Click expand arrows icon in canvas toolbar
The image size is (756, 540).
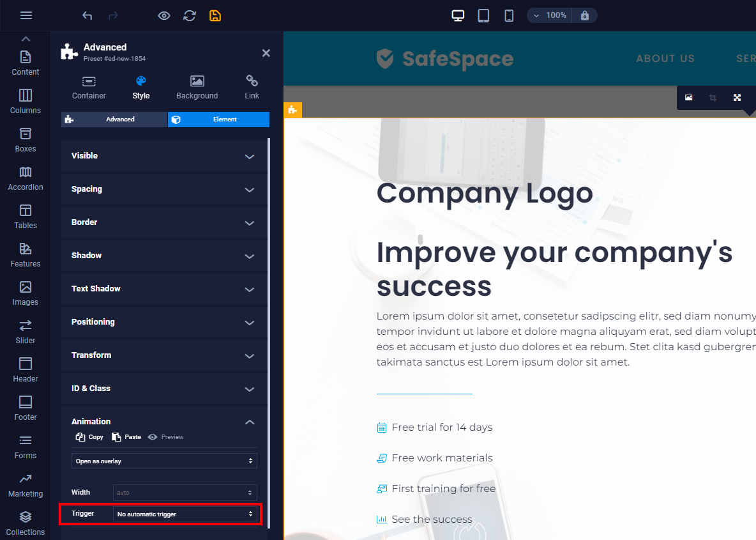[x=737, y=98]
